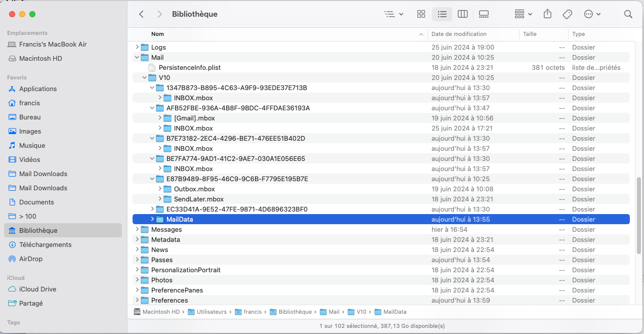Select the E87B9489-8F95-46C9-9C6B-F7795E195B7E folder
Image resolution: width=644 pixels, height=334 pixels.
coord(381,179)
